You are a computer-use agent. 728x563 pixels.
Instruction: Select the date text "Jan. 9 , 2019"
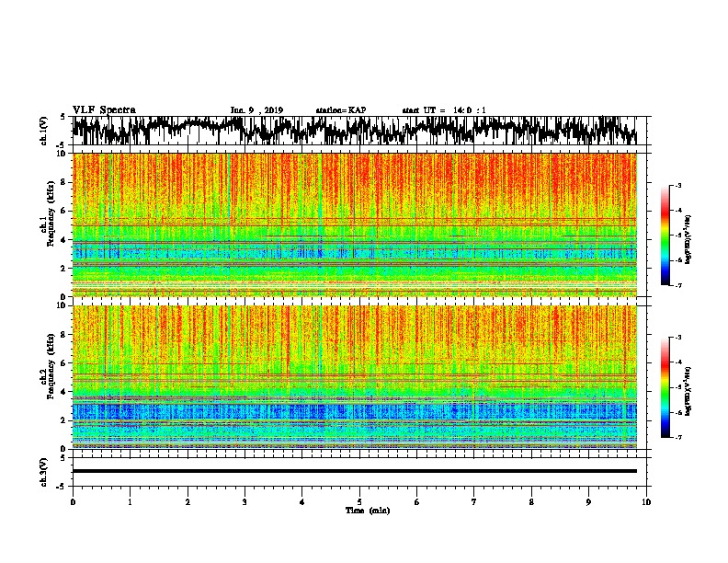256,110
